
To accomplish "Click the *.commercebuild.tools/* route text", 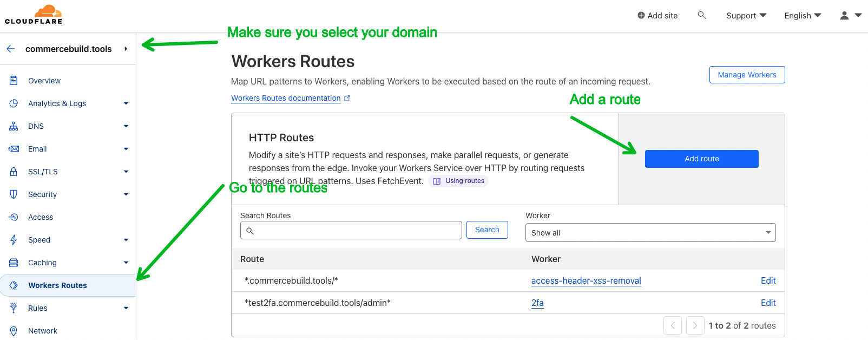I will pos(291,280).
